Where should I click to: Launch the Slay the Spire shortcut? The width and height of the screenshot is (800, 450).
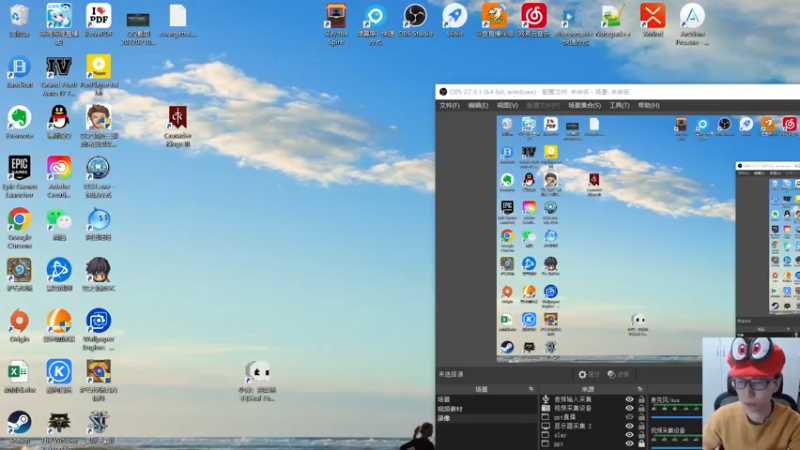coord(336,24)
